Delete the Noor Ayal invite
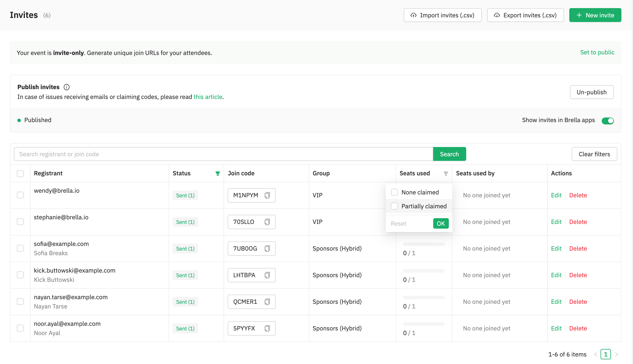 578,328
